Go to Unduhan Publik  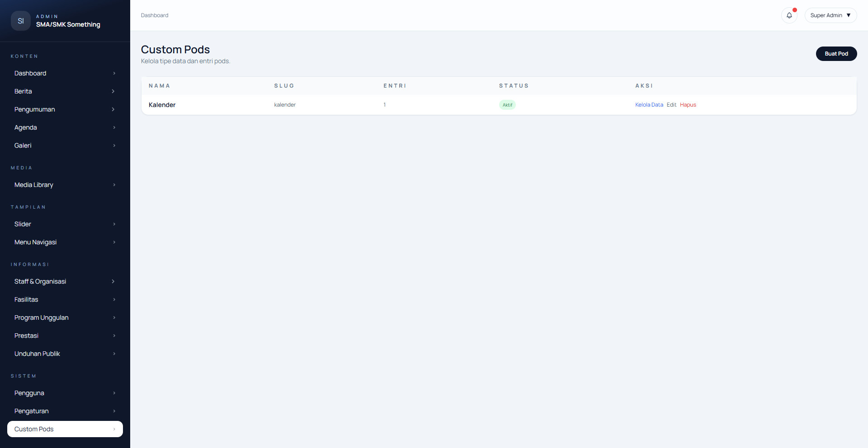(x=65, y=354)
